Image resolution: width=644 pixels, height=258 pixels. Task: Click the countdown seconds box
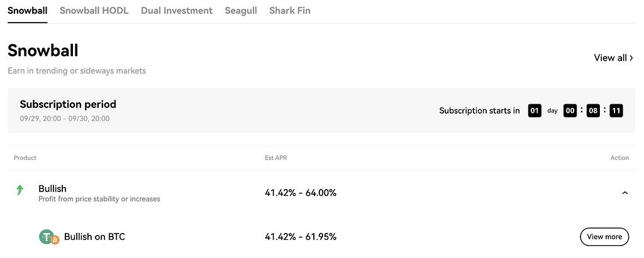pos(616,110)
